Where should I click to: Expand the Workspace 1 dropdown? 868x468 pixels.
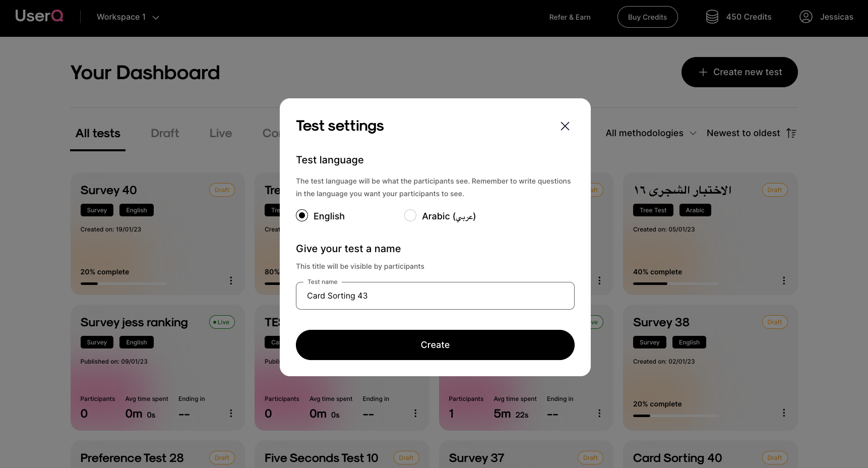tap(128, 17)
